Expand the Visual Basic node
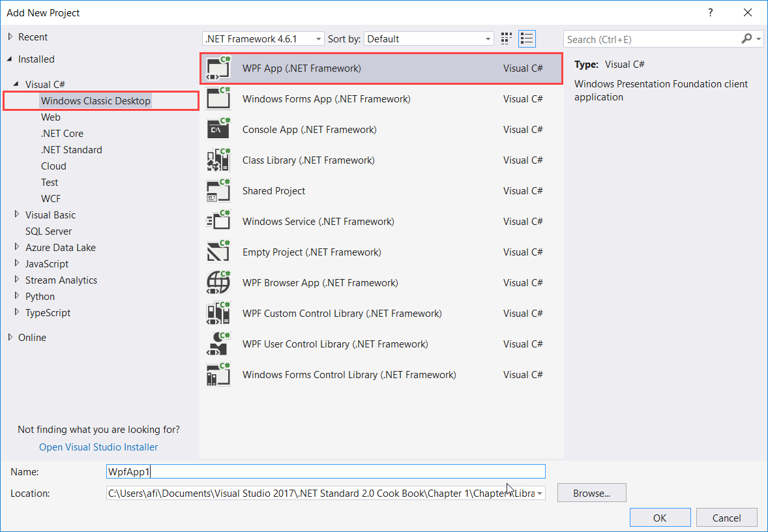768x532 pixels. [x=17, y=214]
